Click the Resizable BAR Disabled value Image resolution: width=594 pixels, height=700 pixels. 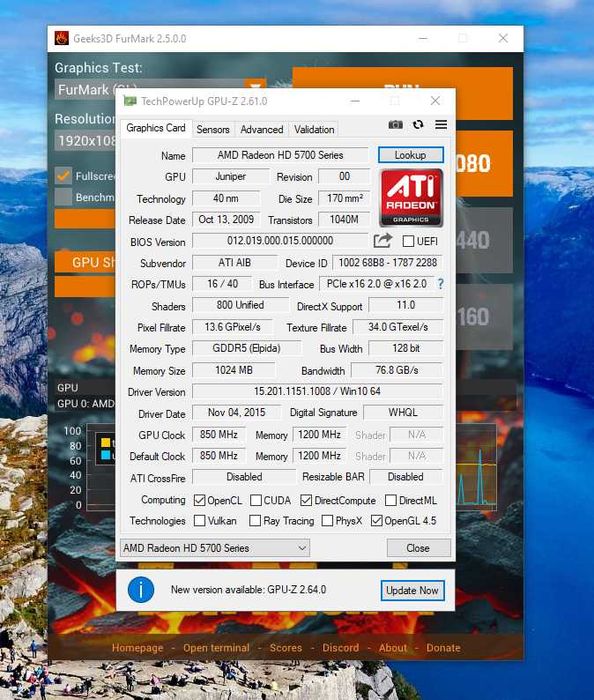coord(406,477)
